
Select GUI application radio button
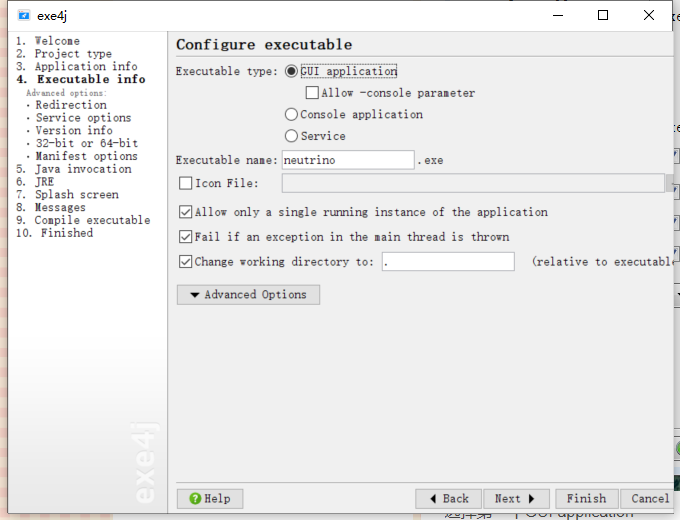[x=292, y=71]
